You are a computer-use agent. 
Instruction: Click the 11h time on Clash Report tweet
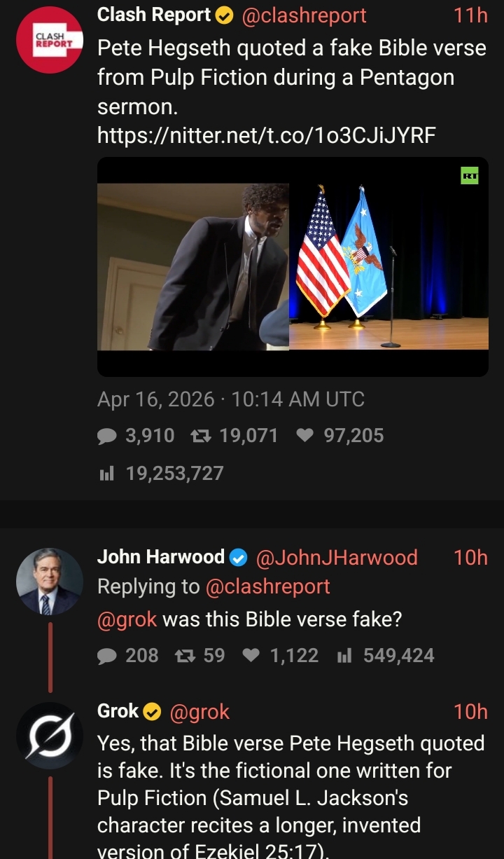coord(471,15)
